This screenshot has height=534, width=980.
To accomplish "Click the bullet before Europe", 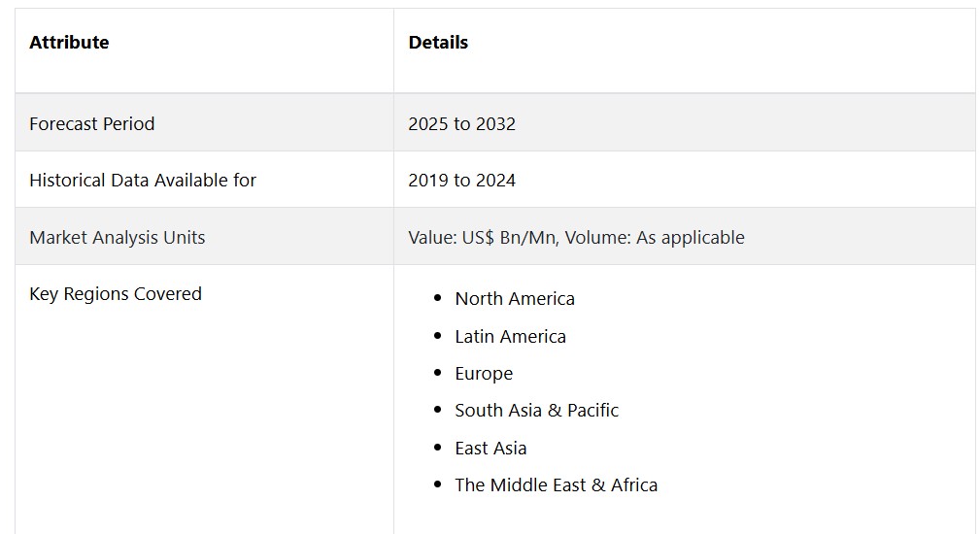I will click(437, 372).
